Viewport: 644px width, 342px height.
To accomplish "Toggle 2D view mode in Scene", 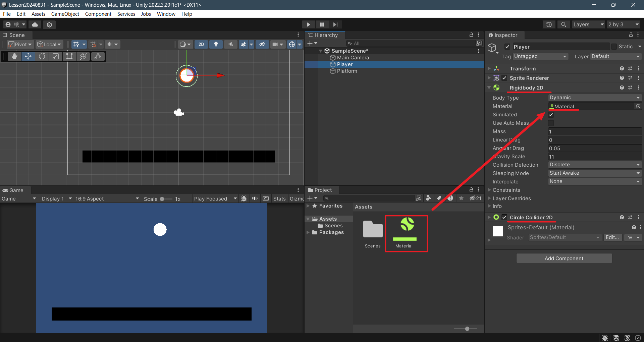I will tap(201, 44).
